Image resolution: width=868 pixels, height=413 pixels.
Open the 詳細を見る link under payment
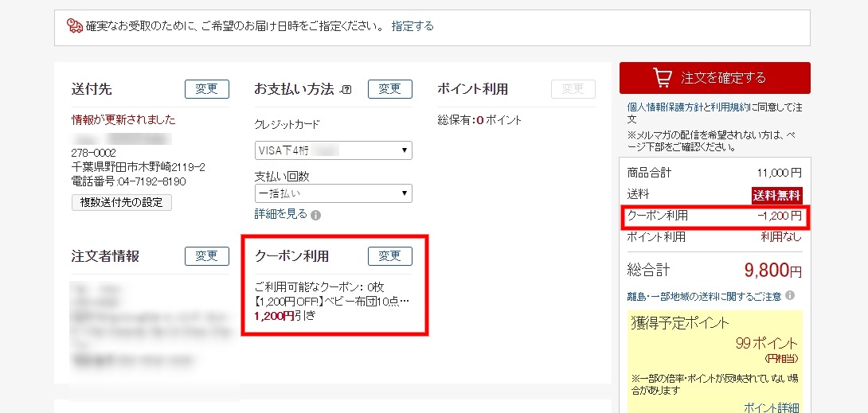[x=281, y=214]
